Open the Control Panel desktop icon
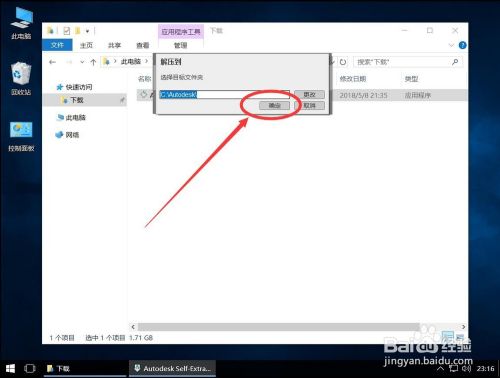Image resolution: width=500 pixels, height=378 pixels. [x=21, y=137]
